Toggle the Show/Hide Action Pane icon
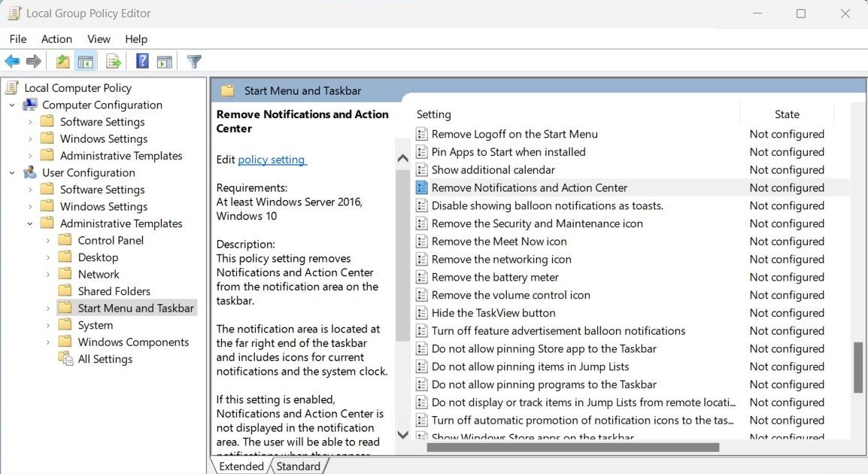868x474 pixels. [x=165, y=61]
